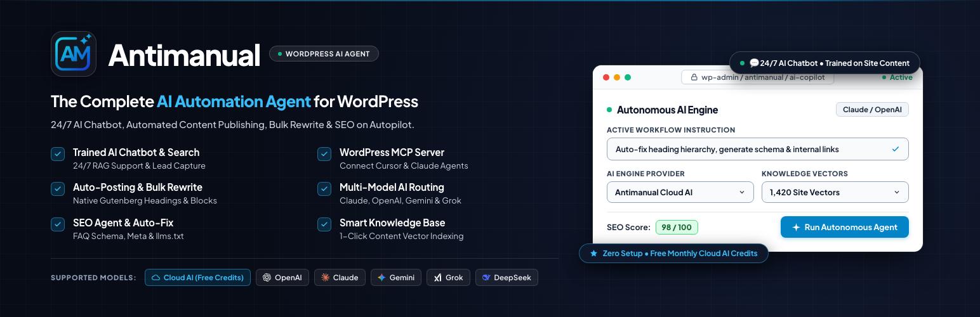Click the Auto-fix heading hierarchy instruction field
980x317 pixels.
(x=758, y=149)
